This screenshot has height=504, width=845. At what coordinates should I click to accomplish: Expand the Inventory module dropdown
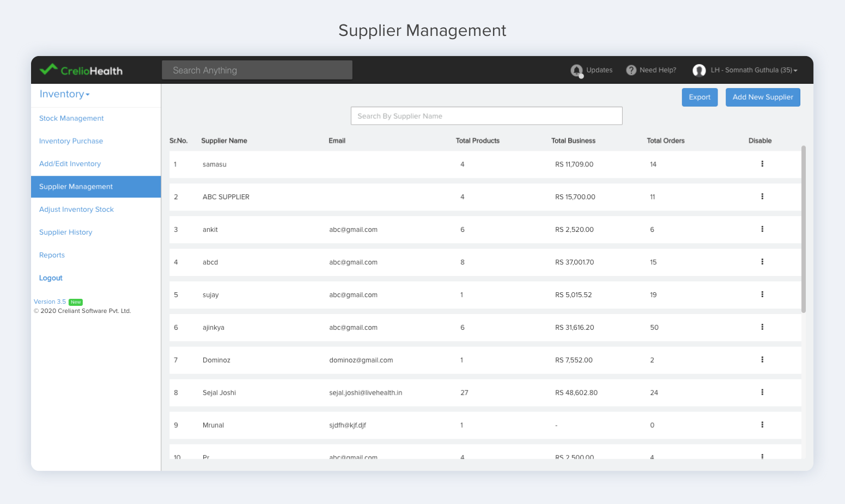[x=65, y=94]
